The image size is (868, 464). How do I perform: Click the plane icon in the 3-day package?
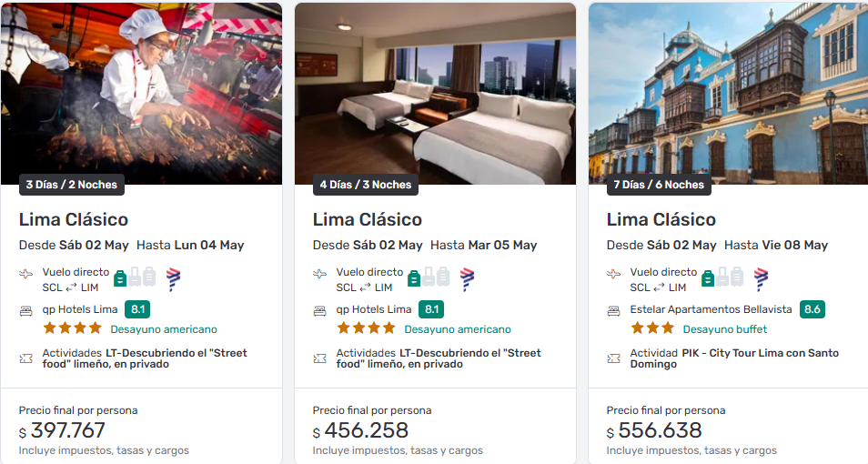(26, 273)
